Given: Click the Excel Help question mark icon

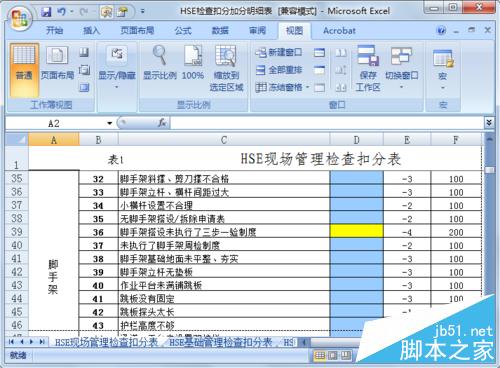Looking at the screenshot, I should (x=441, y=31).
